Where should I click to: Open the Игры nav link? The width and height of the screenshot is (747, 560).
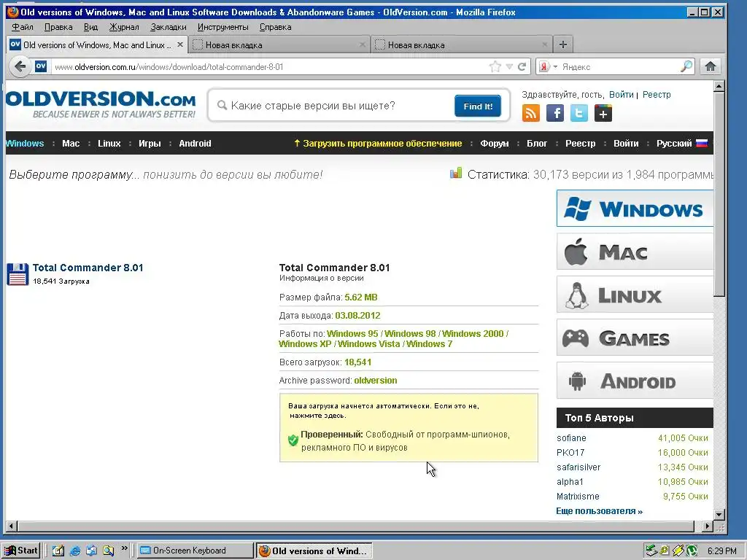[x=150, y=144]
